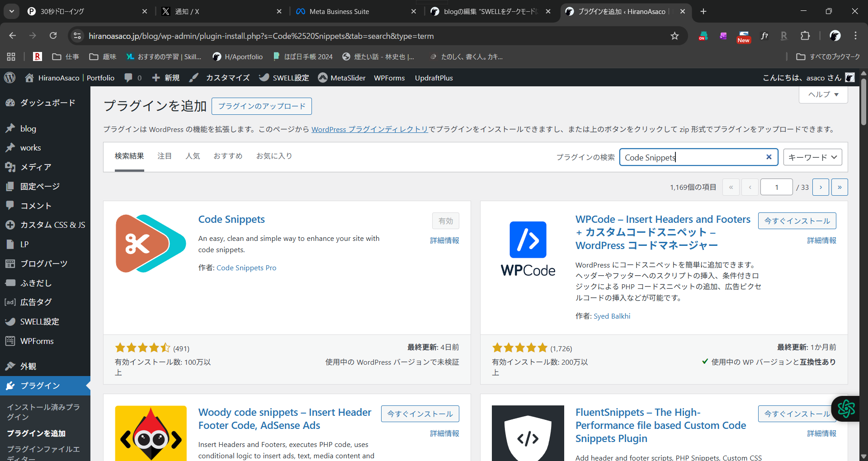Open the WordPress プラグインディレクトリ link
Image resolution: width=868 pixels, height=461 pixels.
click(369, 129)
